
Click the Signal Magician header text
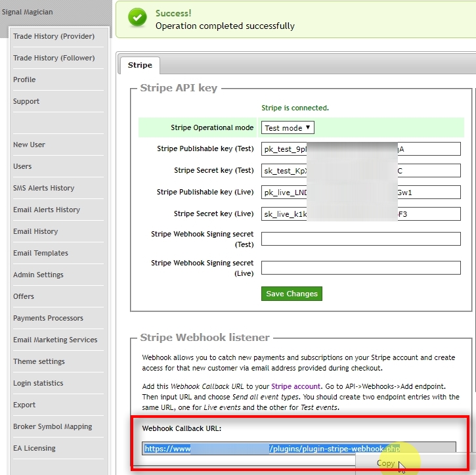(x=28, y=12)
